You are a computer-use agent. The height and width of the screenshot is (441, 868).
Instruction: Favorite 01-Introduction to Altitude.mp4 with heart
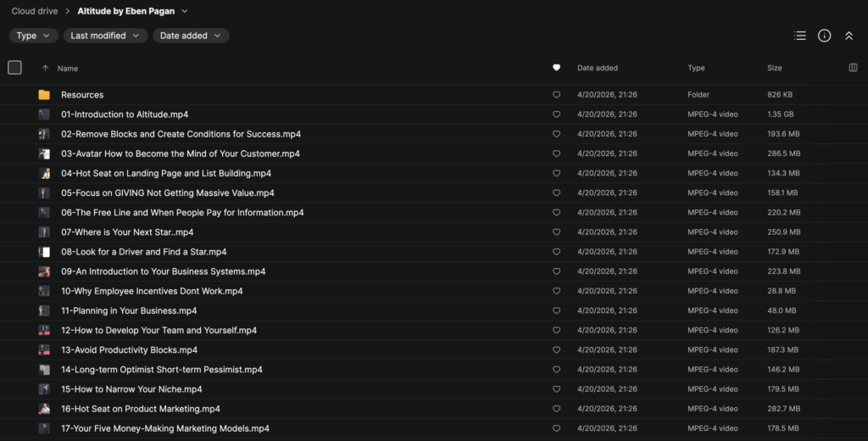pyautogui.click(x=556, y=114)
